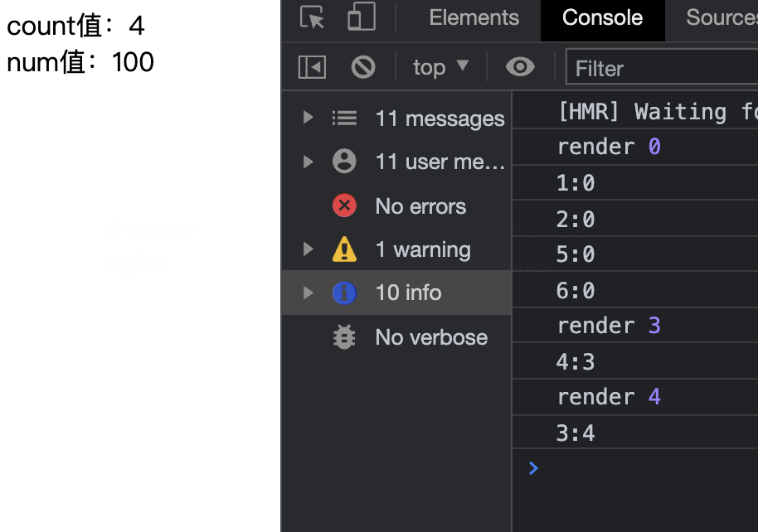The width and height of the screenshot is (758, 532).
Task: Select the 'num值: 100' page text
Action: (x=80, y=62)
